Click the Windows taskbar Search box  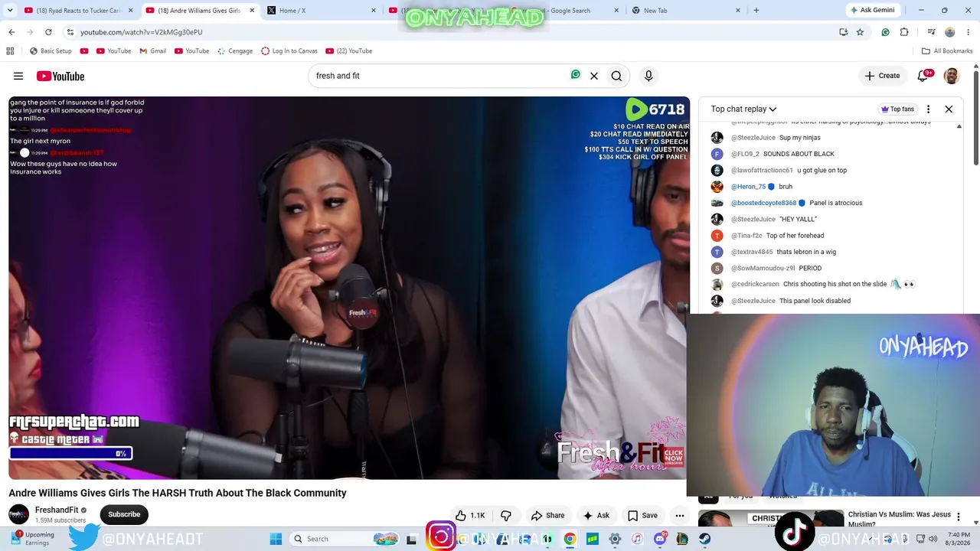coord(342,539)
